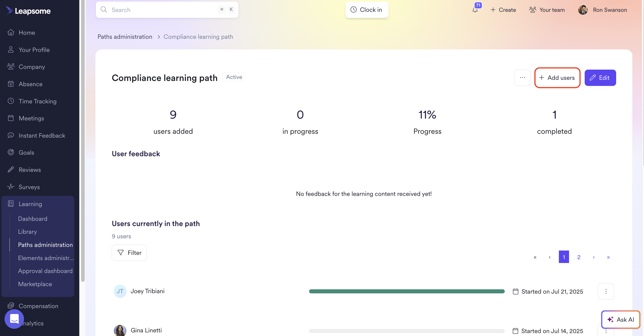The image size is (644, 336).
Task: Click the notifications bell icon
Action: 475,10
